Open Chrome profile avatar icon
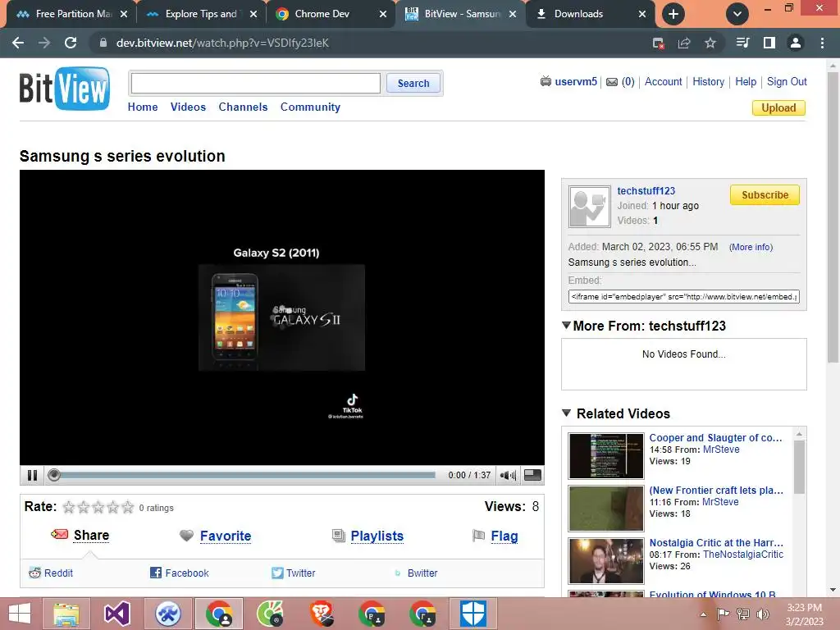 coord(795,43)
